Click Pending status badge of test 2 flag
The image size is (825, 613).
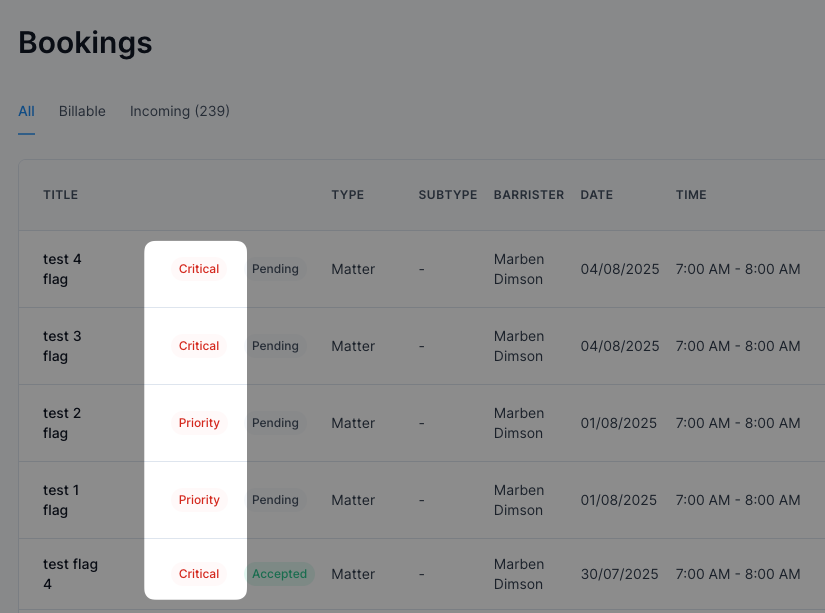[x=275, y=423]
